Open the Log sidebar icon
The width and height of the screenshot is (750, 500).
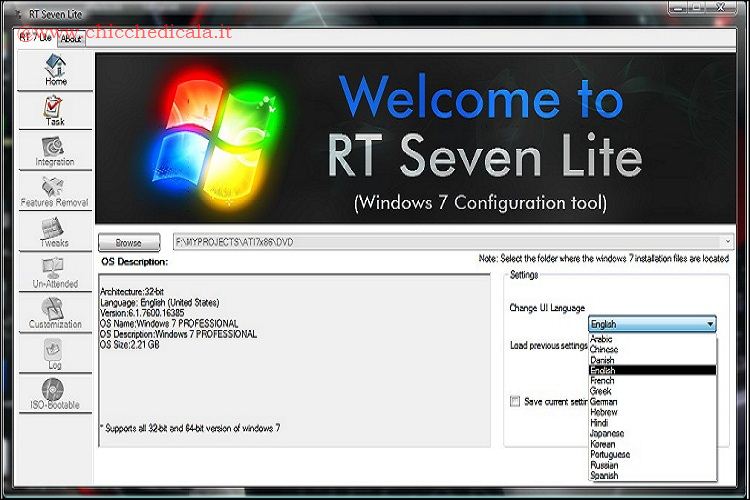coord(55,353)
